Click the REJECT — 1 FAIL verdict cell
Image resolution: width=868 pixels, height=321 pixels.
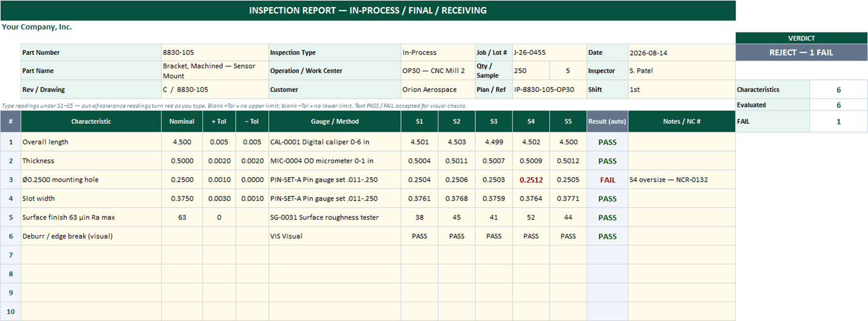point(801,53)
